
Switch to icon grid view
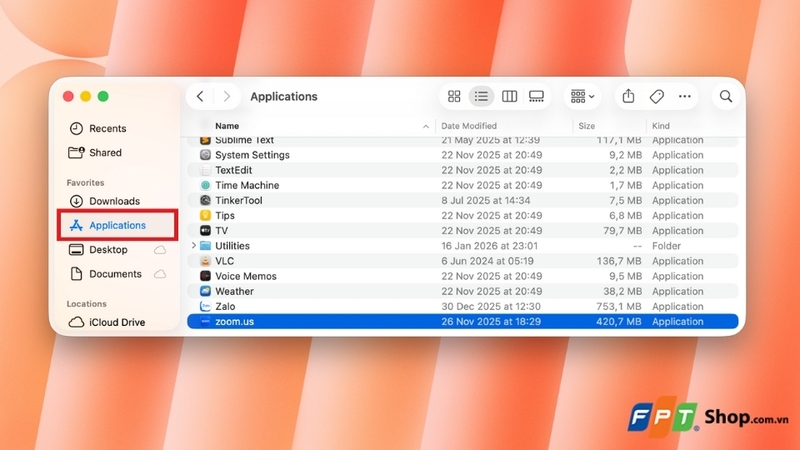coord(454,96)
